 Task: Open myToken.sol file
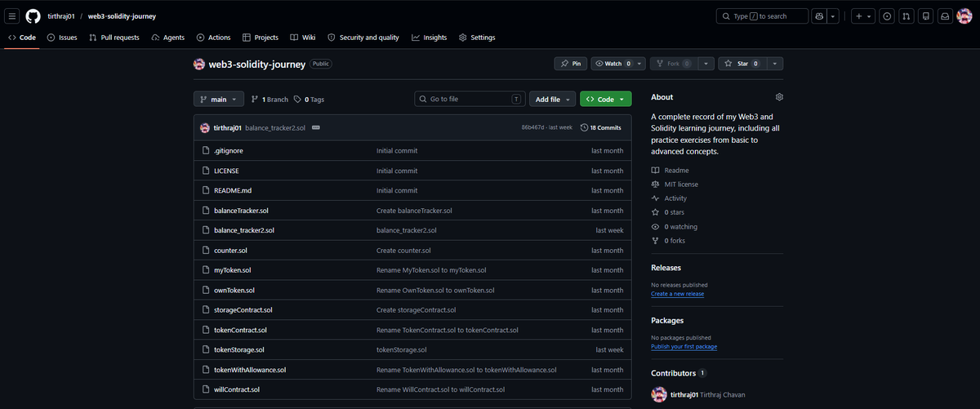pos(232,270)
